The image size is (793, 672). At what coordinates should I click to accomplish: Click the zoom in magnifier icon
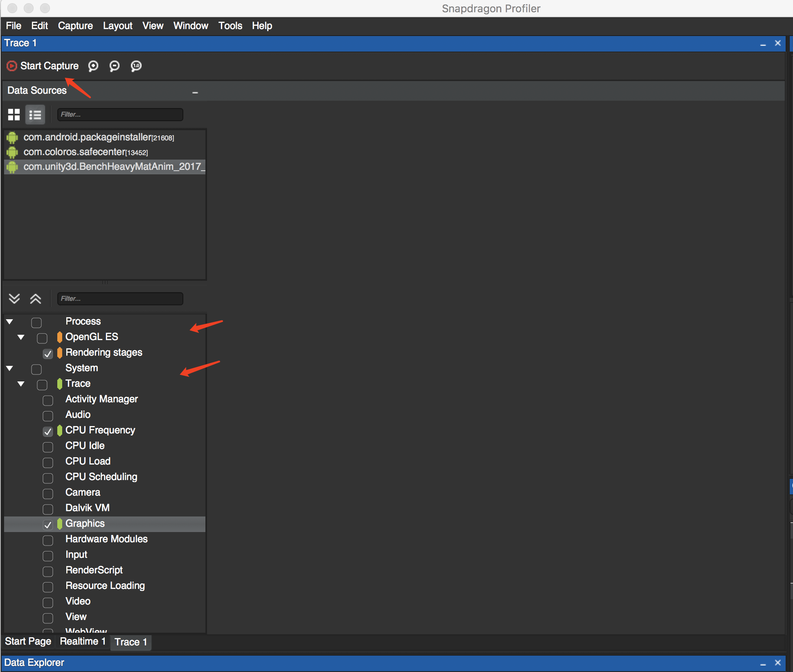pyautogui.click(x=93, y=66)
